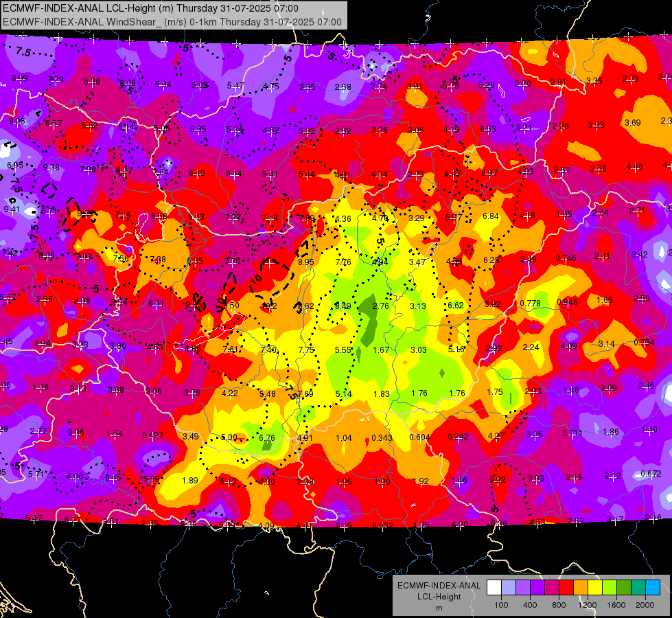This screenshot has width=672, height=618.
Task: Click the grid value '7.75'
Action: 306,350
